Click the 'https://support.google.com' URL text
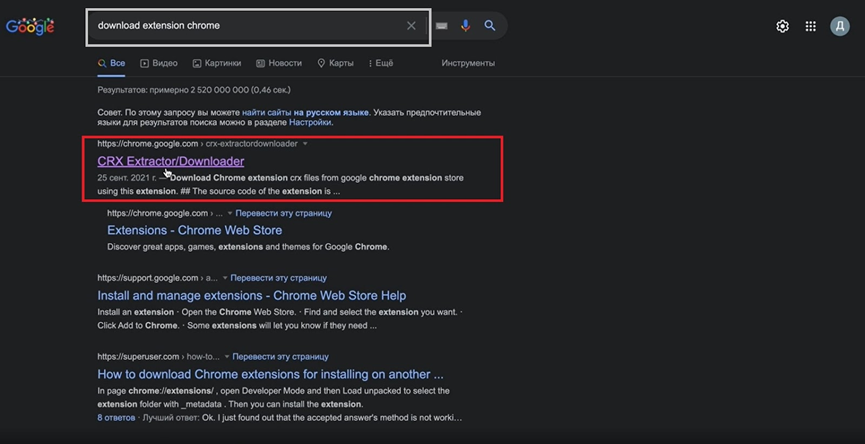Screen dimensions: 865x444 (148, 278)
